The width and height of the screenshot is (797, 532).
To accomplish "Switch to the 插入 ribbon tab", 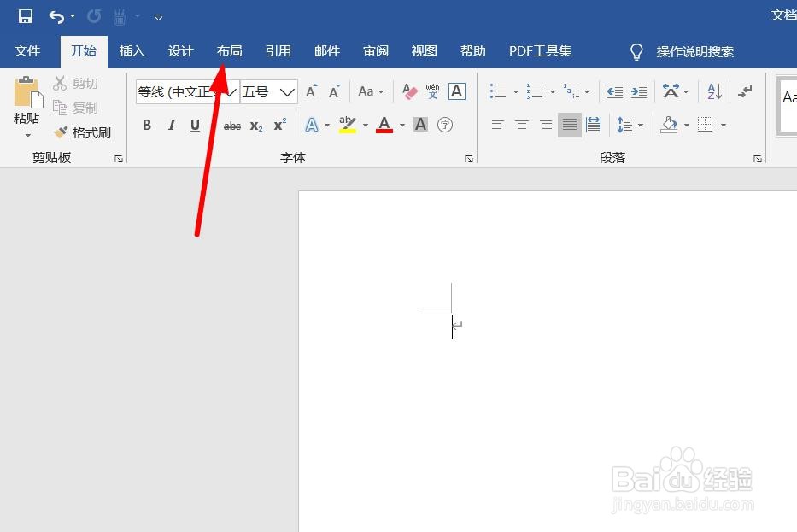I will click(132, 50).
